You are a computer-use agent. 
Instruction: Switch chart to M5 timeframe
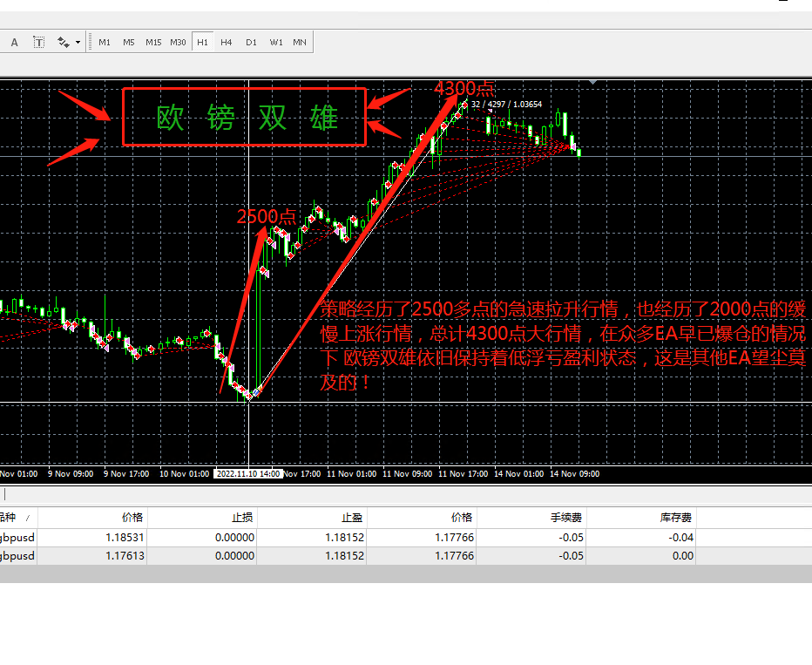coord(128,43)
